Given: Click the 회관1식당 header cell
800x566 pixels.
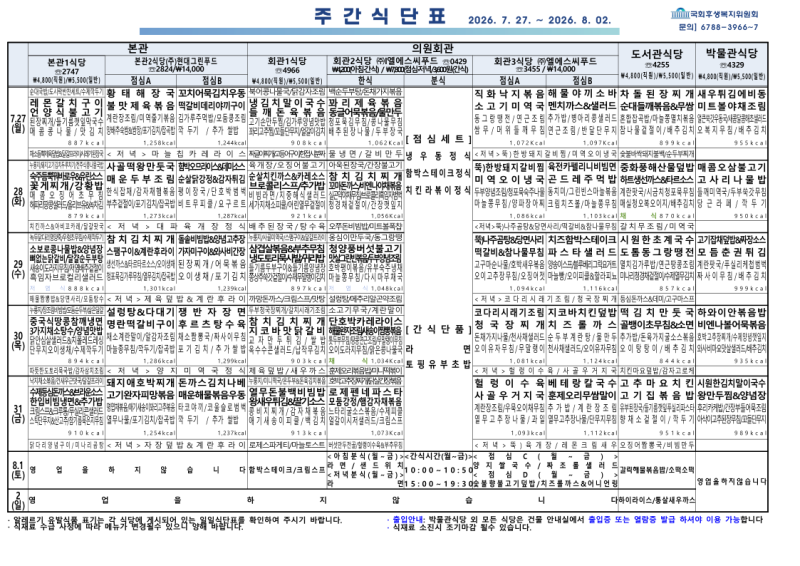Looking at the screenshot, I should point(287,70).
